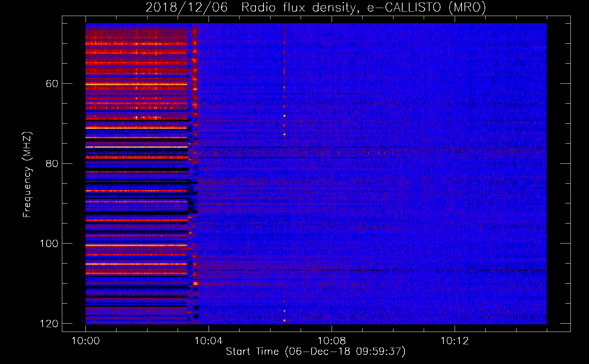The width and height of the screenshot is (589, 364).
Task: Select the 10:12 time tick label
Action: click(454, 341)
